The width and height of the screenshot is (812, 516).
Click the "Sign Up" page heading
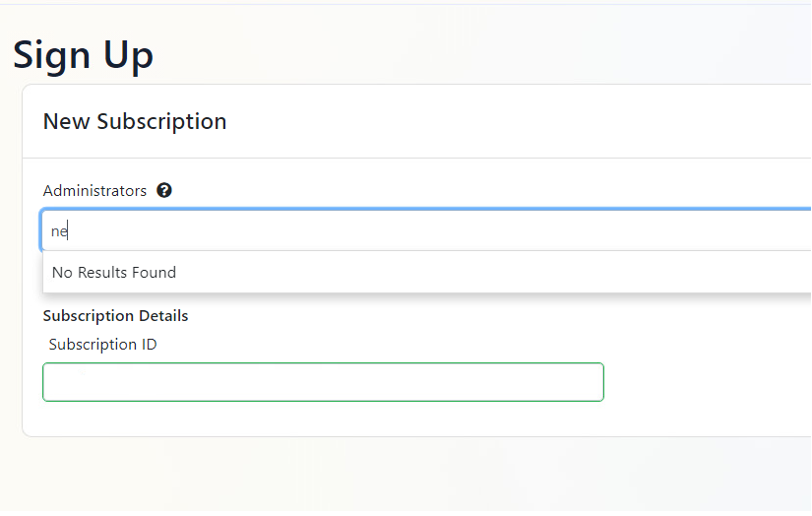point(83,55)
